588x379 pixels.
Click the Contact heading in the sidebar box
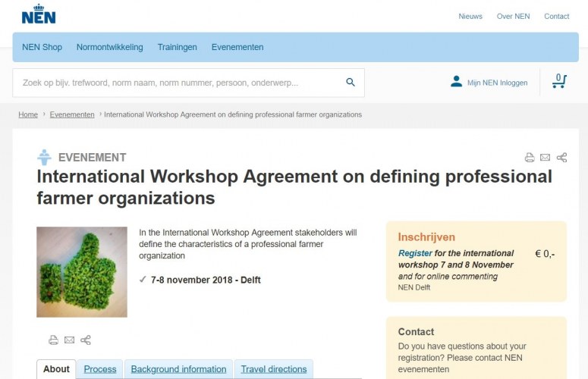coord(416,332)
